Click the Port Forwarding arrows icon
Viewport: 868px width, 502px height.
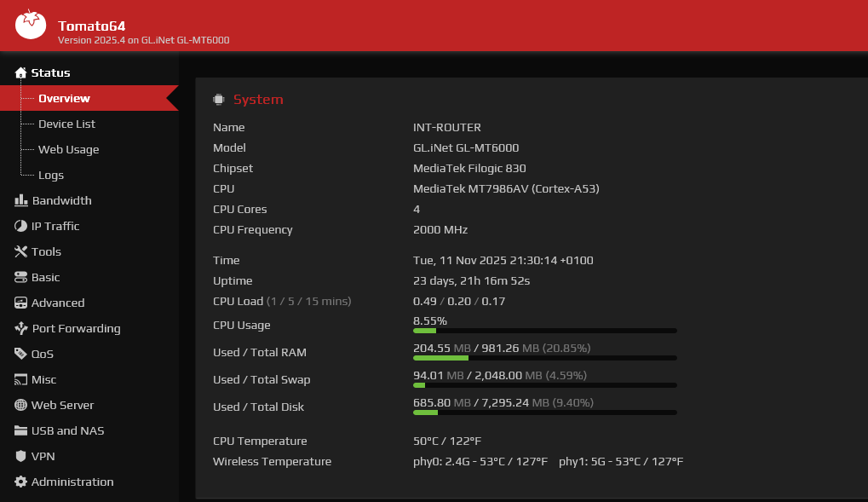pyautogui.click(x=21, y=328)
